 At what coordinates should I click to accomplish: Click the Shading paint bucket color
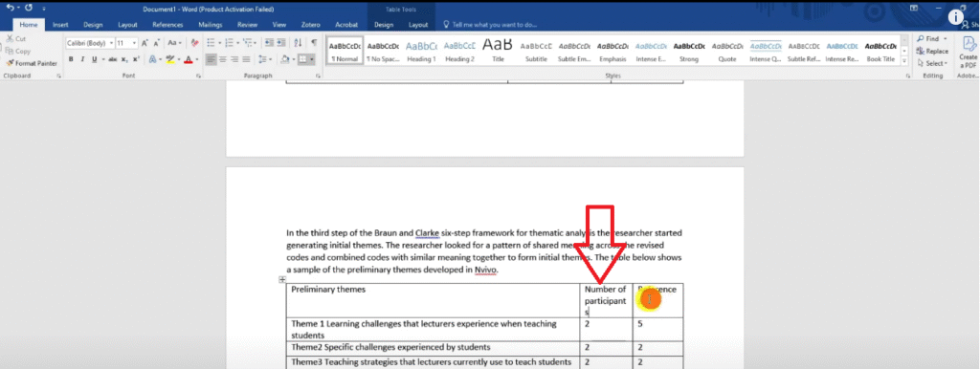[x=284, y=59]
